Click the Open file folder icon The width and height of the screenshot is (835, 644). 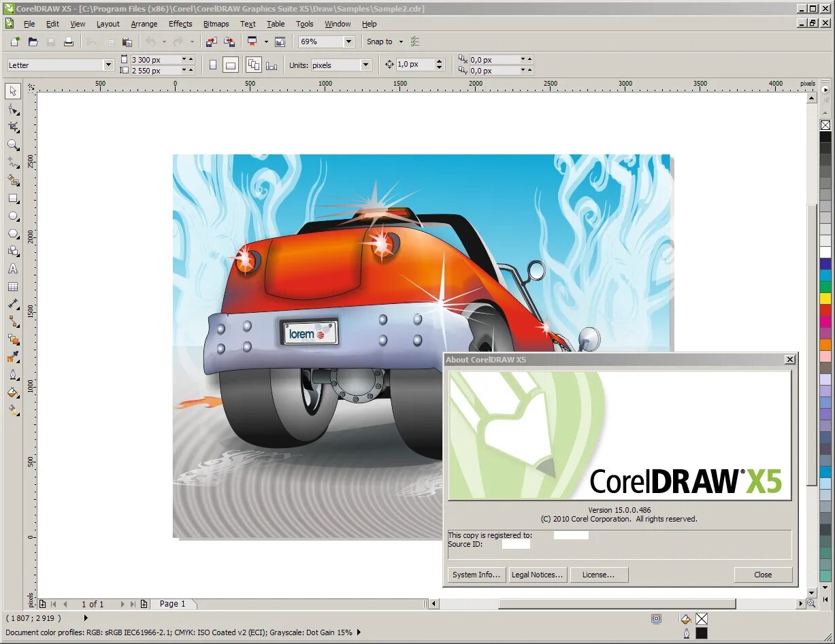point(33,41)
